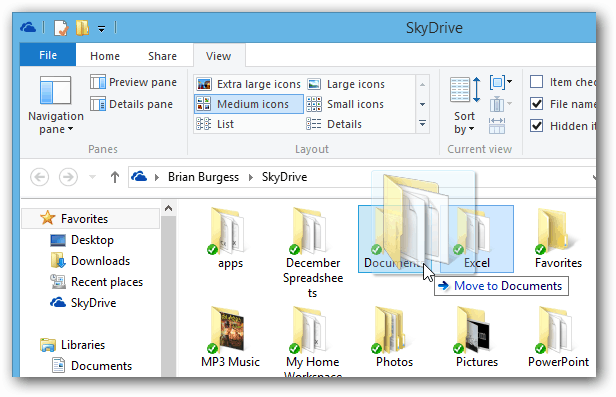Open the Navigation pane dropdown
The image size is (616, 397).
click(56, 105)
